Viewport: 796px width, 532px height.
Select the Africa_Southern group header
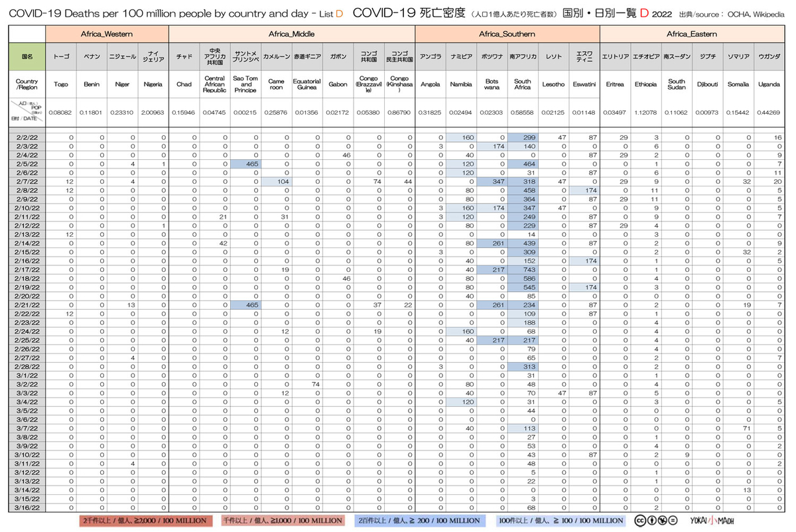pyautogui.click(x=507, y=33)
